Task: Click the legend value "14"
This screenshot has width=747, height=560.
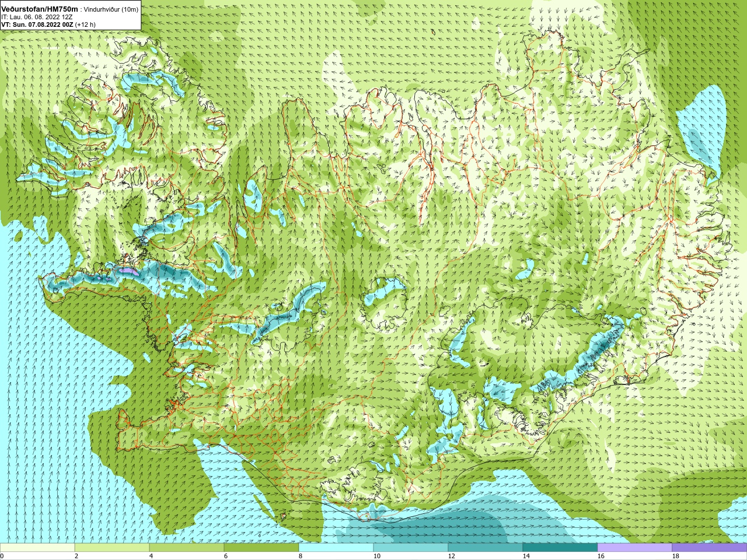Action: pyautogui.click(x=526, y=556)
